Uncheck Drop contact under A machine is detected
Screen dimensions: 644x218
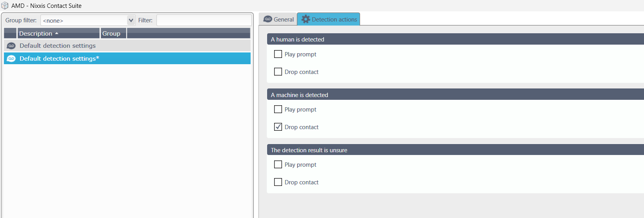(x=278, y=127)
